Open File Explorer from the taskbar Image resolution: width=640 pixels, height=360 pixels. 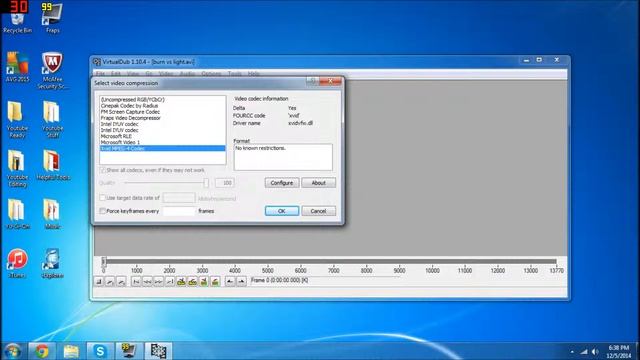71,351
